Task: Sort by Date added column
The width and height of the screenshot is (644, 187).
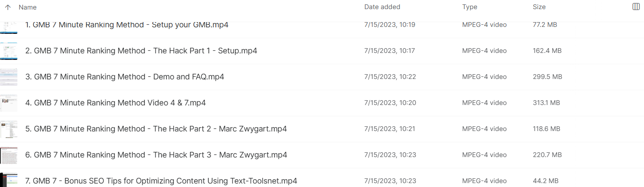Action: pyautogui.click(x=382, y=7)
